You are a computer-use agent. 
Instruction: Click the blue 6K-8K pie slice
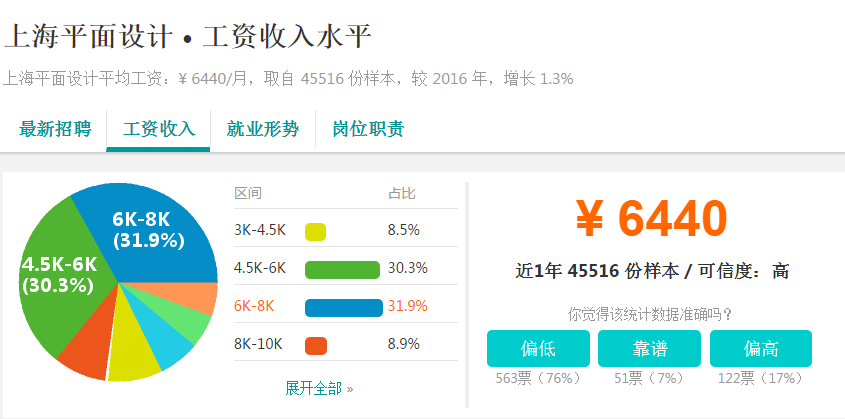click(151, 232)
